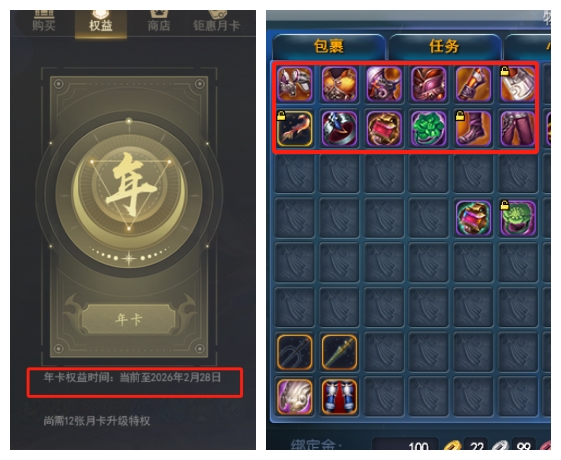This screenshot has width=561, height=460.
Task: Click the 年卡 button on card
Action: [128, 319]
